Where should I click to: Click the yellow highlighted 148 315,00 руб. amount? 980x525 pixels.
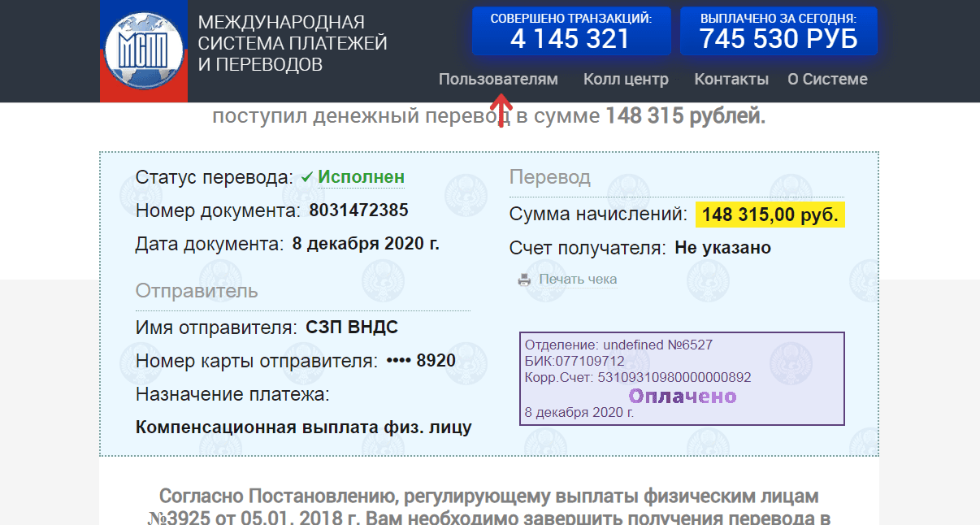pos(770,215)
